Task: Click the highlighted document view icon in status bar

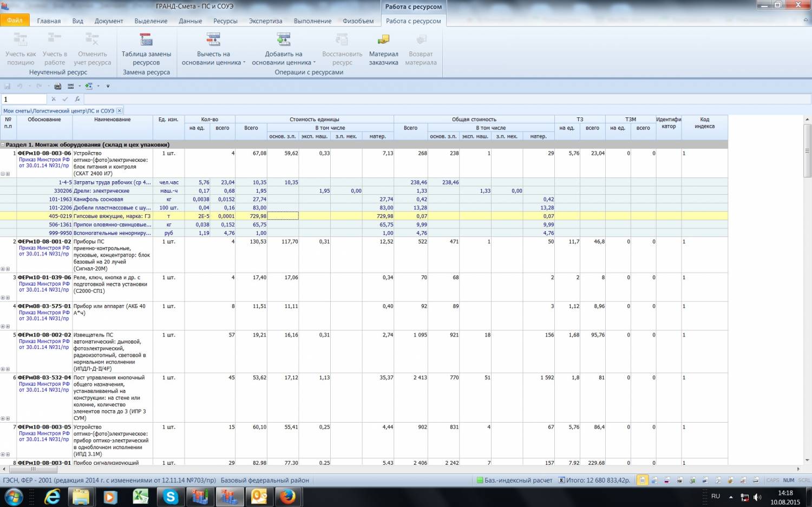Action: 642,480
